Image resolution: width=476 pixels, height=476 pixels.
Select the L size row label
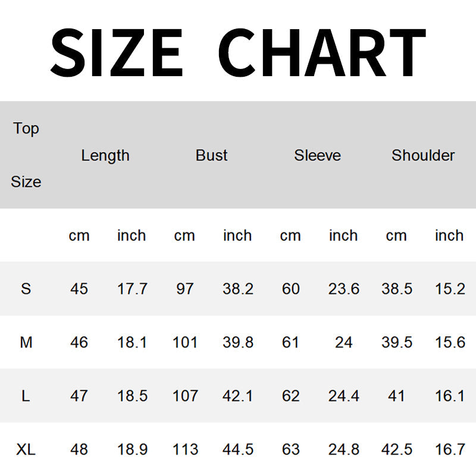coord(26,396)
